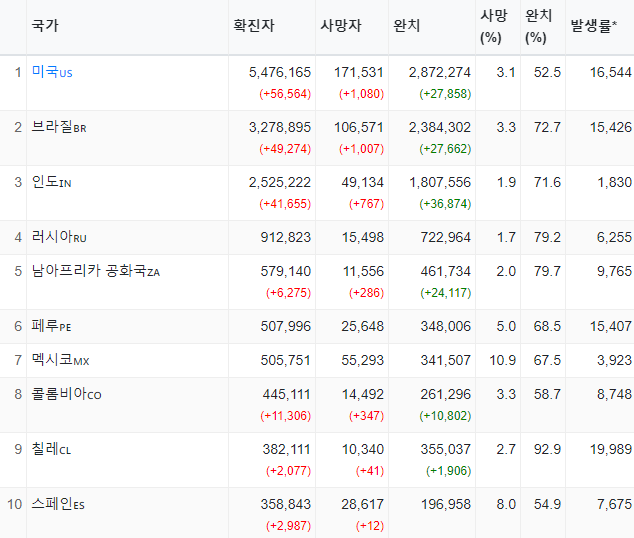Click Brazil recovered value 2,384,302
This screenshot has height=538, width=634.
tap(440, 127)
